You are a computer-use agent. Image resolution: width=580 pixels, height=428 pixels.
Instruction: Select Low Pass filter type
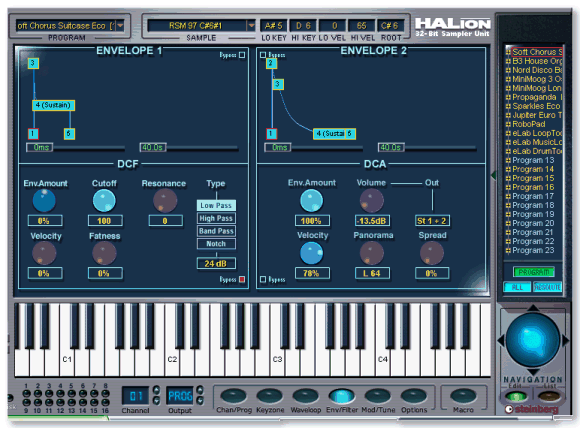(216, 205)
